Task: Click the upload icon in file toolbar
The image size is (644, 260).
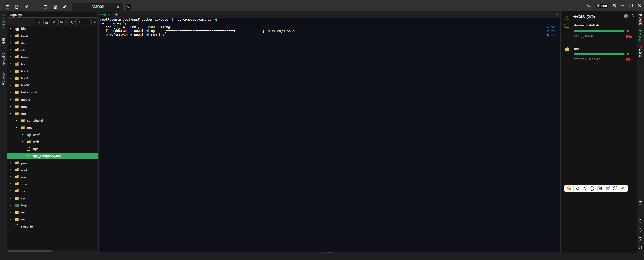Action: 94,22
